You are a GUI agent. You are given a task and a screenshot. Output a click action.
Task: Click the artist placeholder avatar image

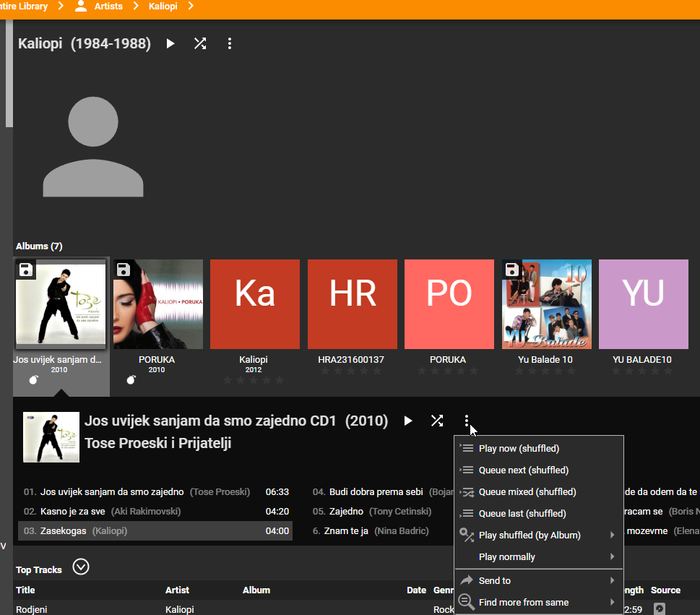(93, 145)
